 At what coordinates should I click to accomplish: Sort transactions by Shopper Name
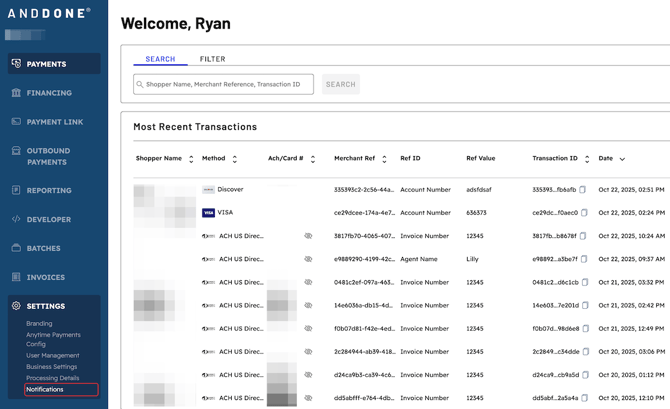tap(191, 159)
